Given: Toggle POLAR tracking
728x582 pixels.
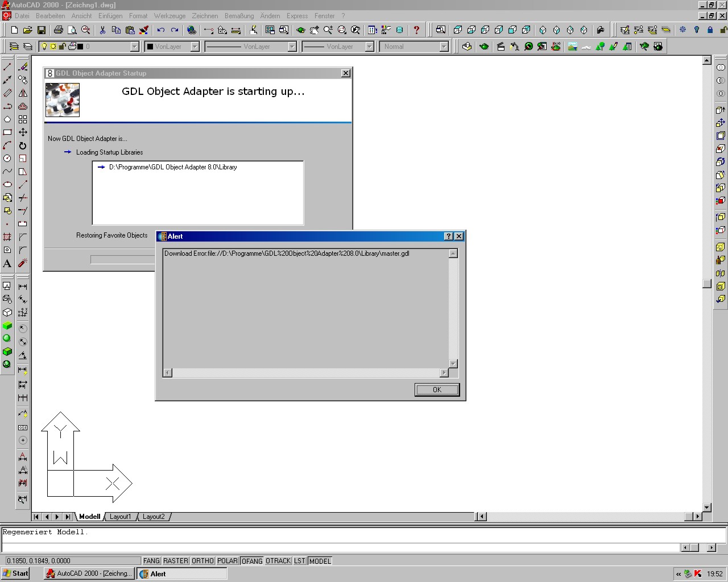Looking at the screenshot, I should (x=227, y=561).
